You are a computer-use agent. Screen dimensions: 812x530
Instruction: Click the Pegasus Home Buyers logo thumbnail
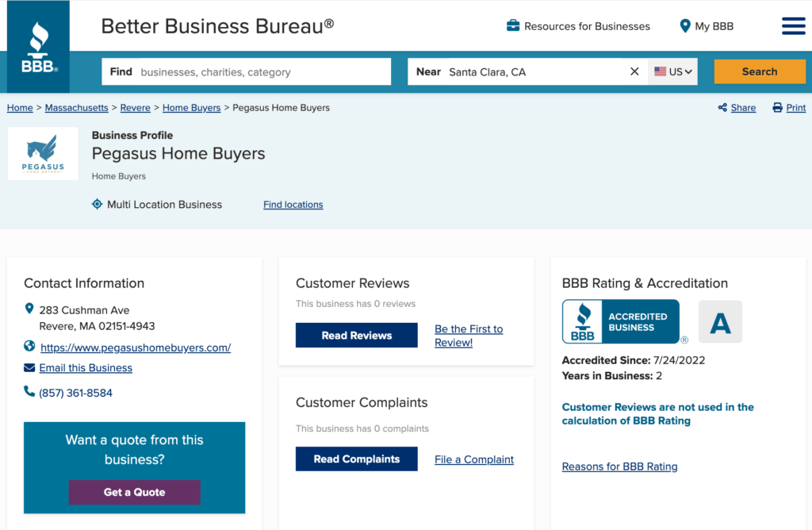[43, 153]
